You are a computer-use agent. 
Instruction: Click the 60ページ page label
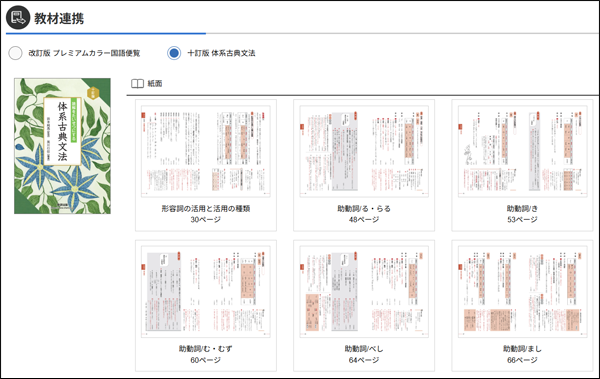[x=206, y=360]
